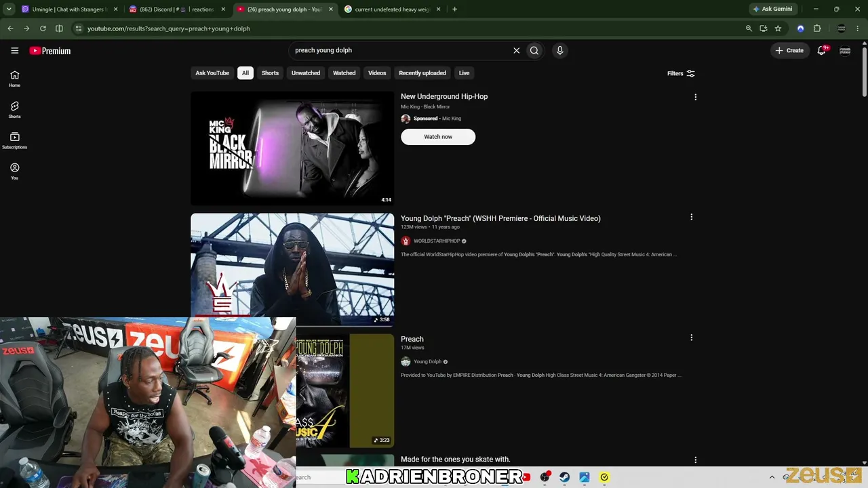This screenshot has height=488, width=868.
Task: Click the YouTube search input field
Action: coord(400,50)
